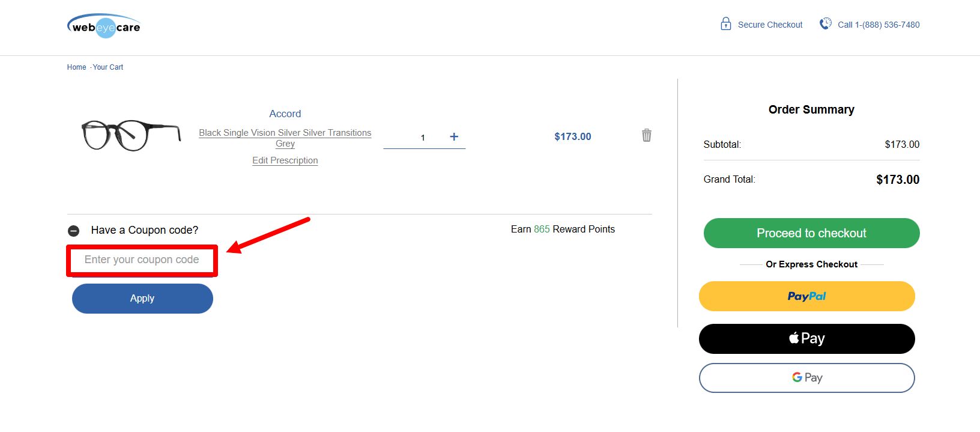Click Proceed to checkout button
This screenshot has width=980, height=432.
coord(811,233)
